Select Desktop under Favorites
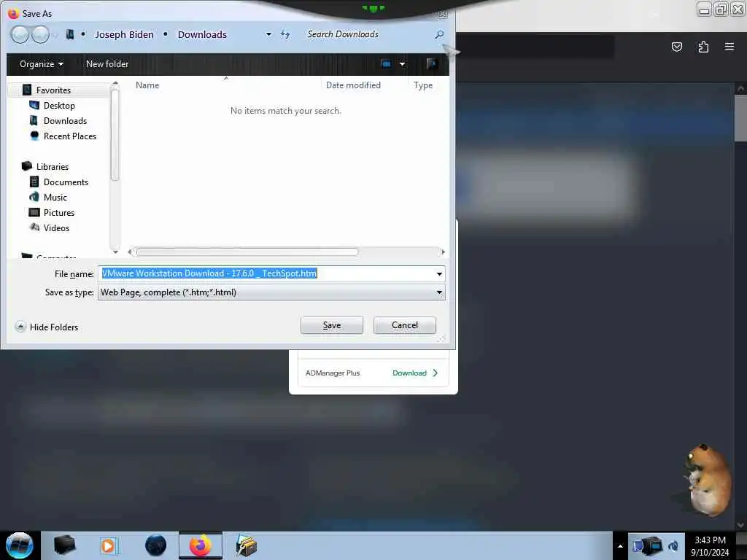The image size is (747, 560). pos(59,105)
